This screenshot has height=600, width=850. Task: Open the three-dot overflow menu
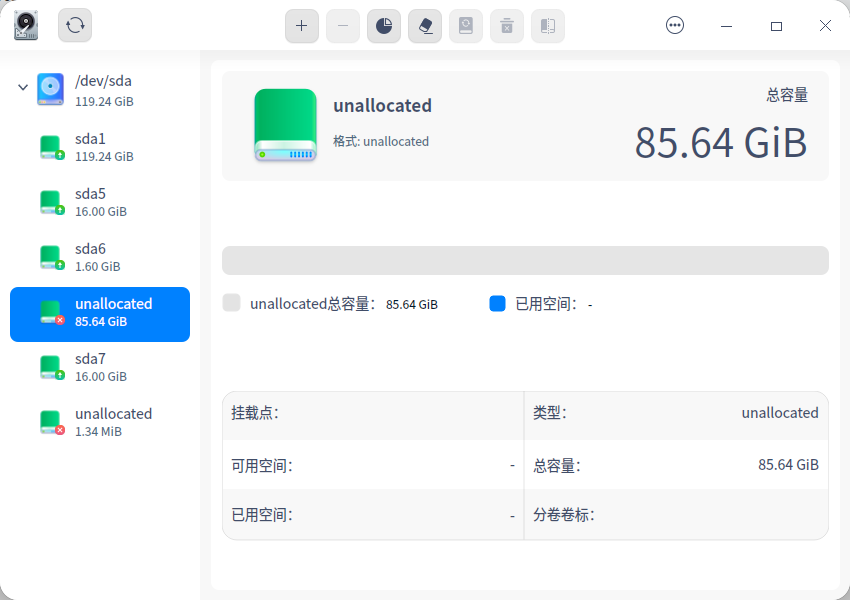675,25
